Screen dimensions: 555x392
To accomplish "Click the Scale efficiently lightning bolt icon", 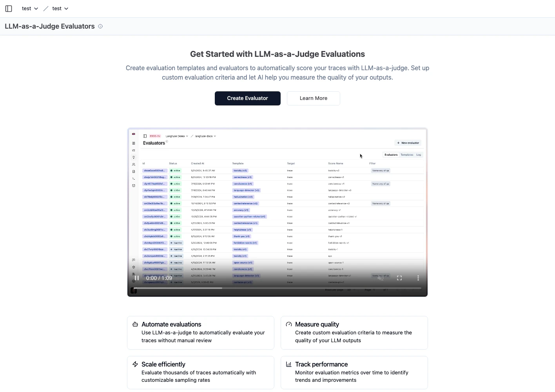I will coord(135,364).
